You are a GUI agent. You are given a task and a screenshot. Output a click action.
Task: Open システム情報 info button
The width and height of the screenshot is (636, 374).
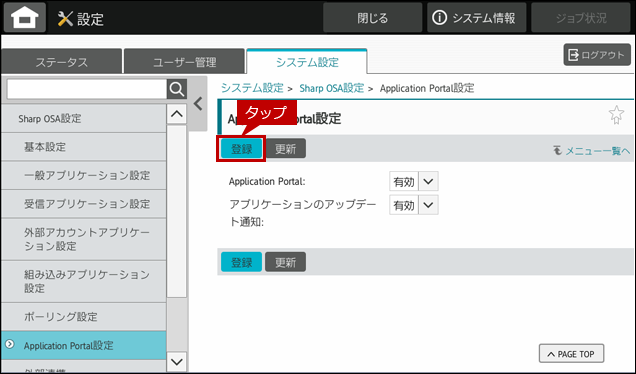[x=476, y=18]
